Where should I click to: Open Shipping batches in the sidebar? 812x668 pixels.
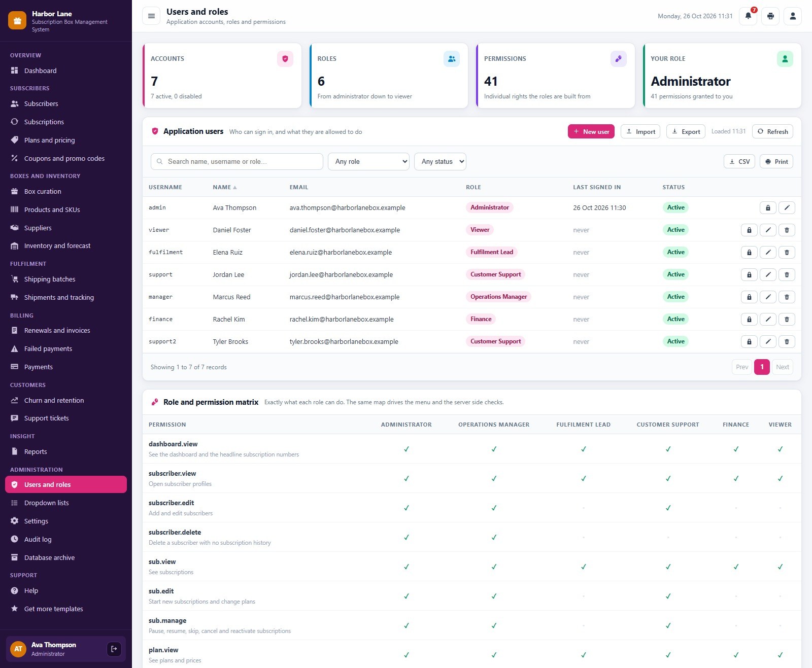tap(66, 279)
